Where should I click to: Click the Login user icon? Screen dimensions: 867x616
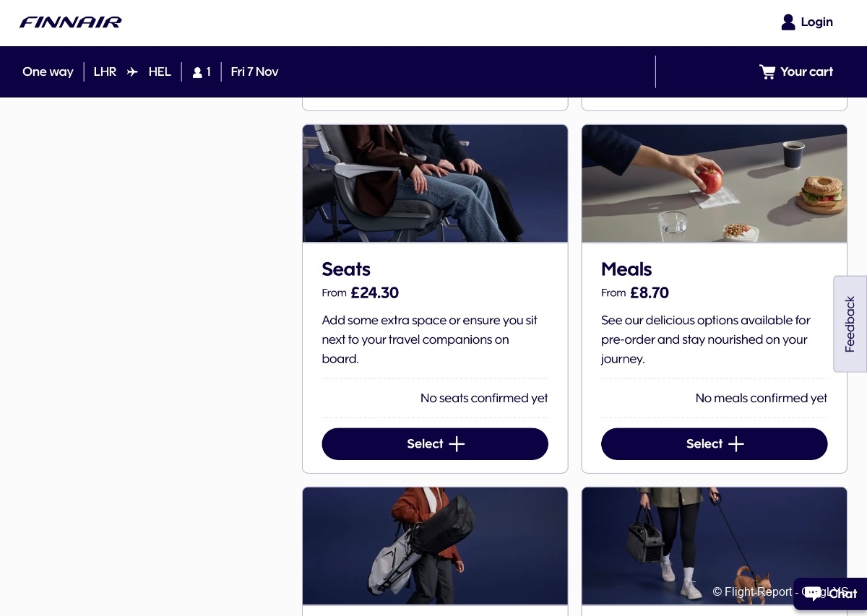(788, 22)
